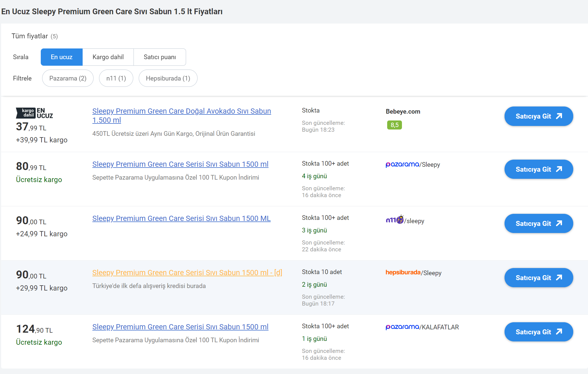
Task: Click Ücretsiz kargo in the 124,90 TL row
Action: (x=39, y=342)
